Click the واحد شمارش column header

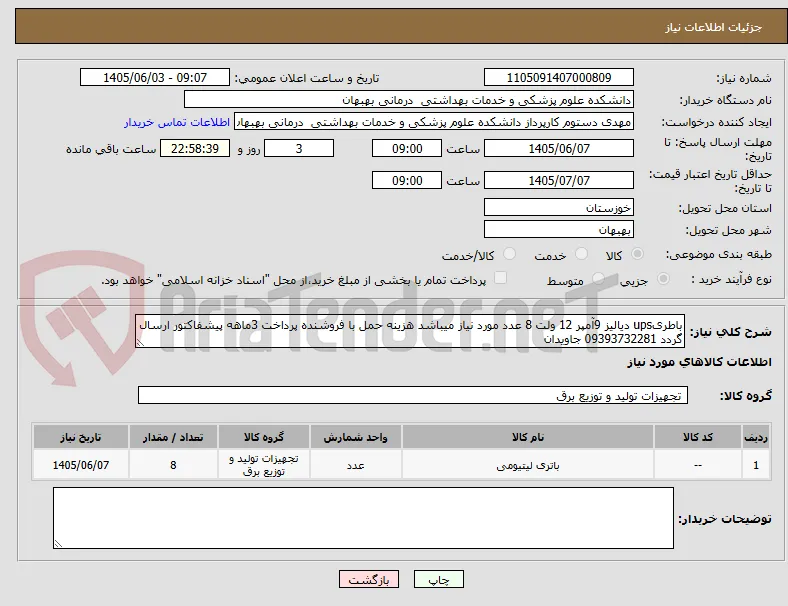[x=355, y=437]
